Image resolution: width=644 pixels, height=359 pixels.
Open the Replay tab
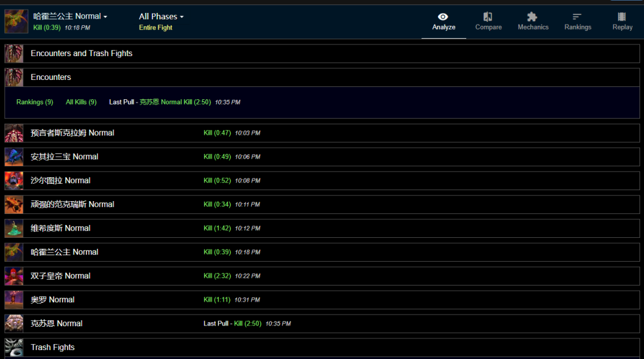click(622, 21)
